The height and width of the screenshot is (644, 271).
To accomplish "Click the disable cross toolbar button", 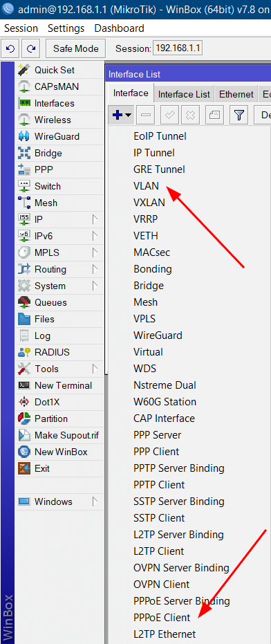I will coord(189,116).
